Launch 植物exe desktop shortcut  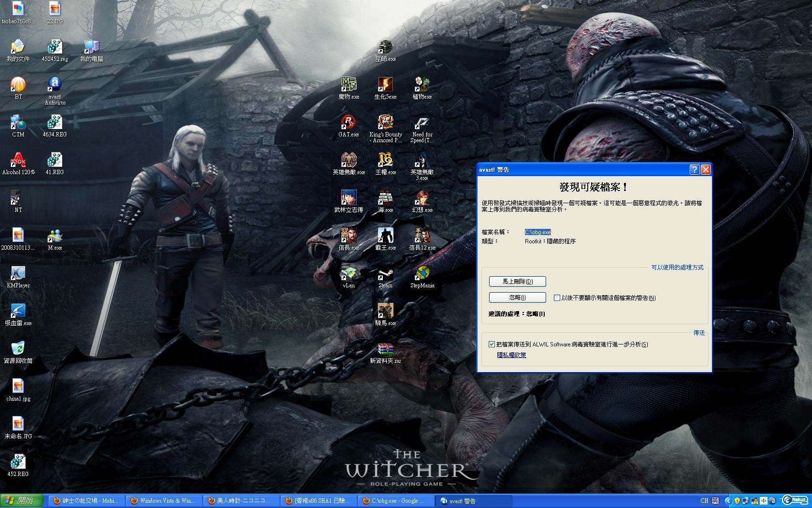[422, 88]
